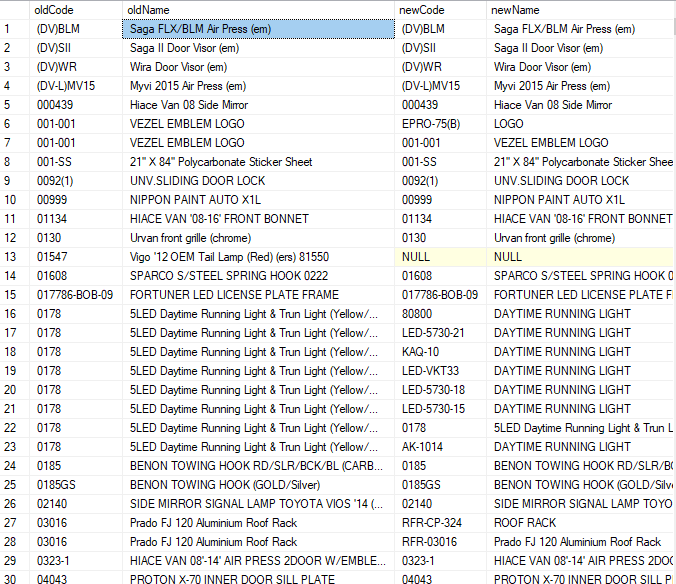Click newName DAYTIME RUNNING LIGHT in row 16
The height and width of the screenshot is (584, 676).
coord(581,314)
